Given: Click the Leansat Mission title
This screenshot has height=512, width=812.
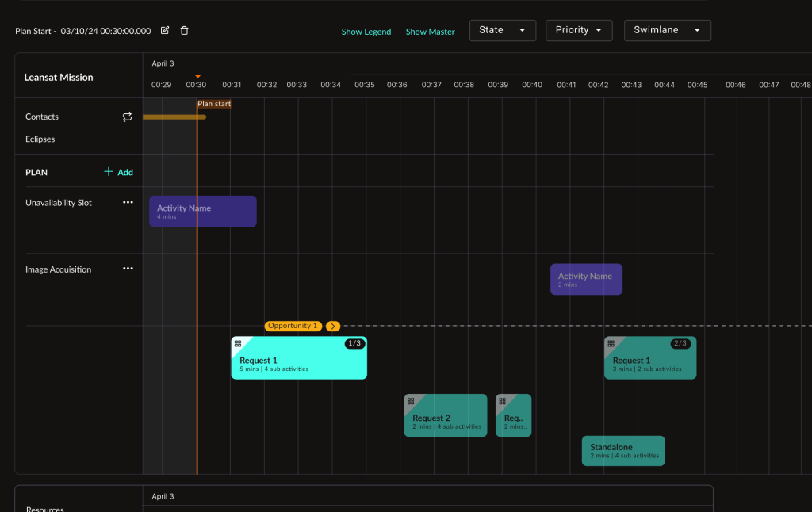Looking at the screenshot, I should 59,77.
